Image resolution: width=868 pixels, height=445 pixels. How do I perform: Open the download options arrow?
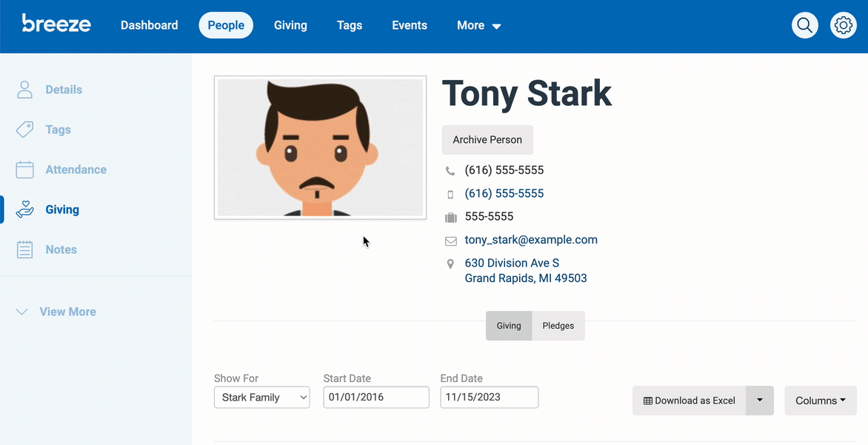(760, 401)
